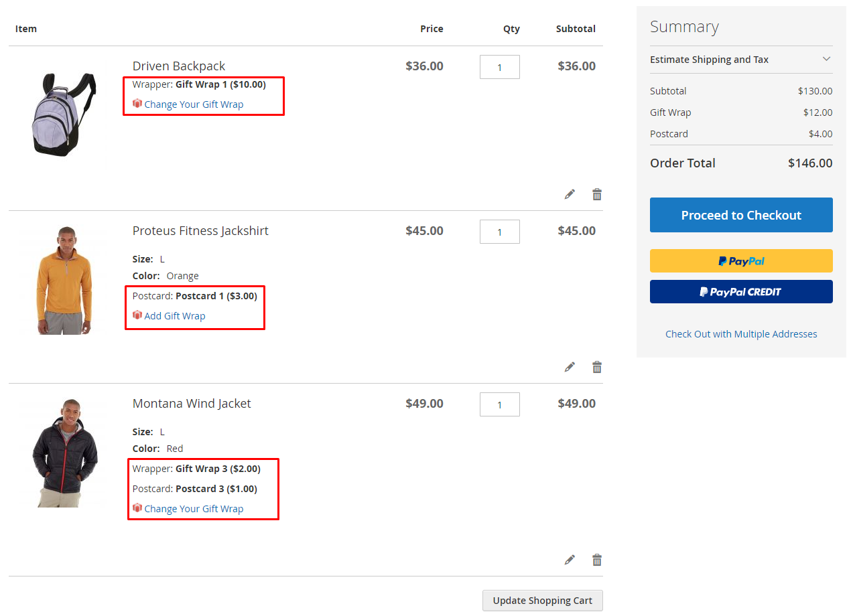Open Check Out with Multiple Addresses link
This screenshot has width=851, height=616.
click(x=741, y=334)
